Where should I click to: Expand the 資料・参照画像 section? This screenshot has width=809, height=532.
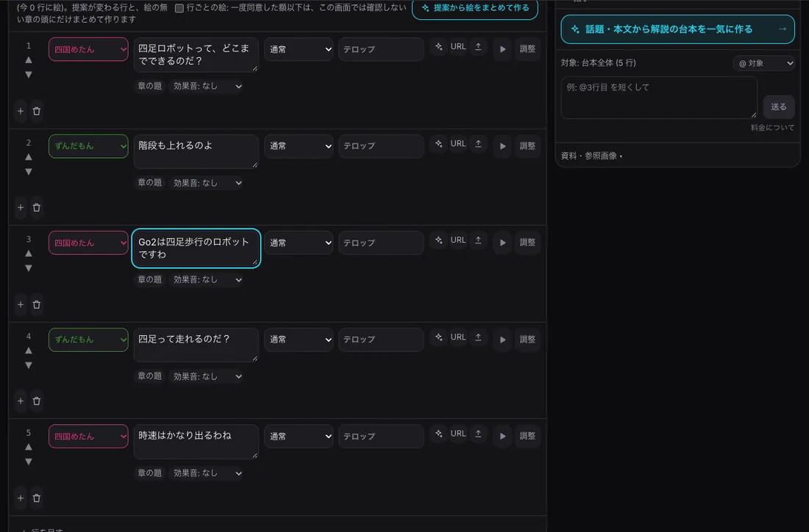pos(592,156)
